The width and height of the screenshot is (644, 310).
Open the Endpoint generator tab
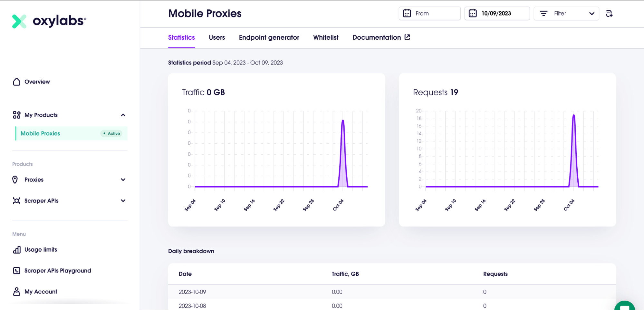point(269,37)
